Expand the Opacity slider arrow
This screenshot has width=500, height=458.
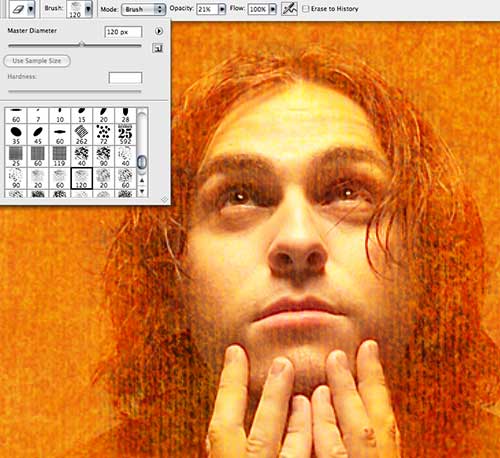pos(222,9)
